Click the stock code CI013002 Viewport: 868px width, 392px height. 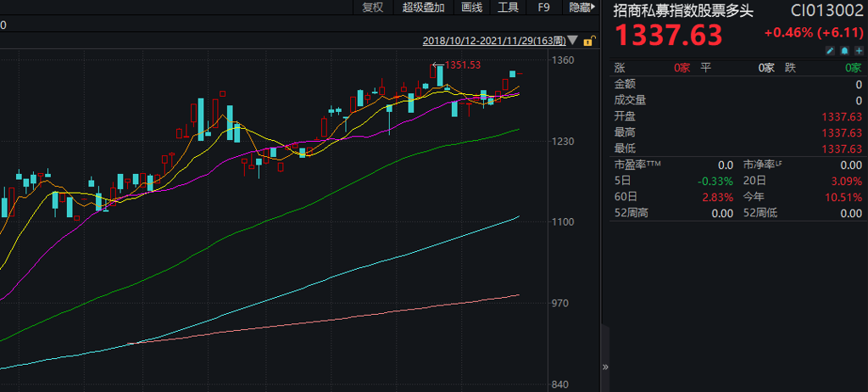point(827,10)
